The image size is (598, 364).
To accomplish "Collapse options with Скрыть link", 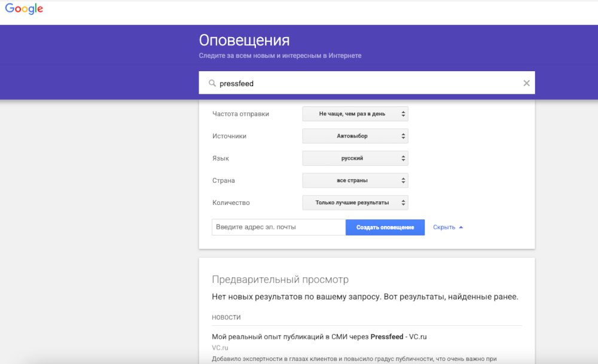I will pos(448,227).
